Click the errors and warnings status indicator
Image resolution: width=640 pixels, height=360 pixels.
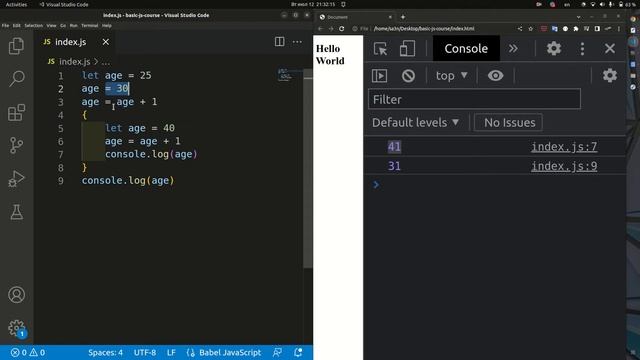coord(28,353)
